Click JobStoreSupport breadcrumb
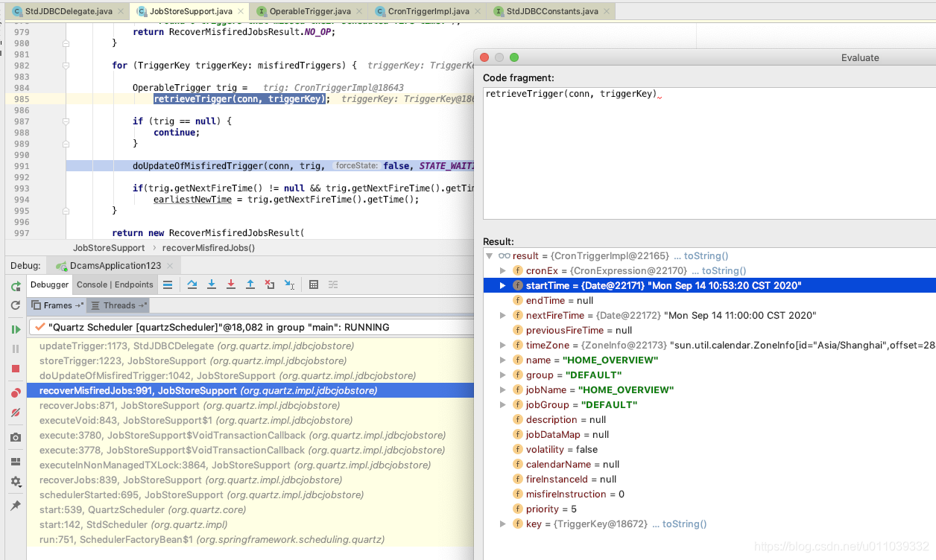The height and width of the screenshot is (560, 936). (x=109, y=248)
